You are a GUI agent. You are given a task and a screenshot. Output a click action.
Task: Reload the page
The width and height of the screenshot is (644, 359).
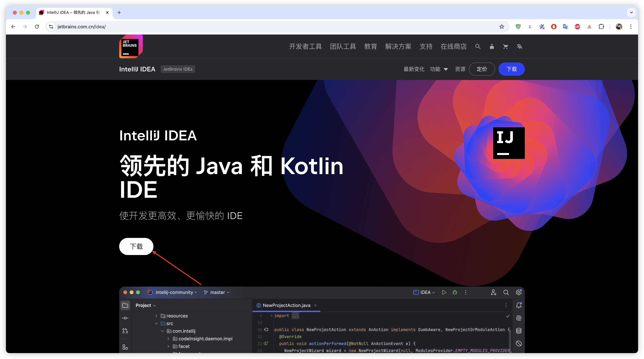(x=37, y=27)
